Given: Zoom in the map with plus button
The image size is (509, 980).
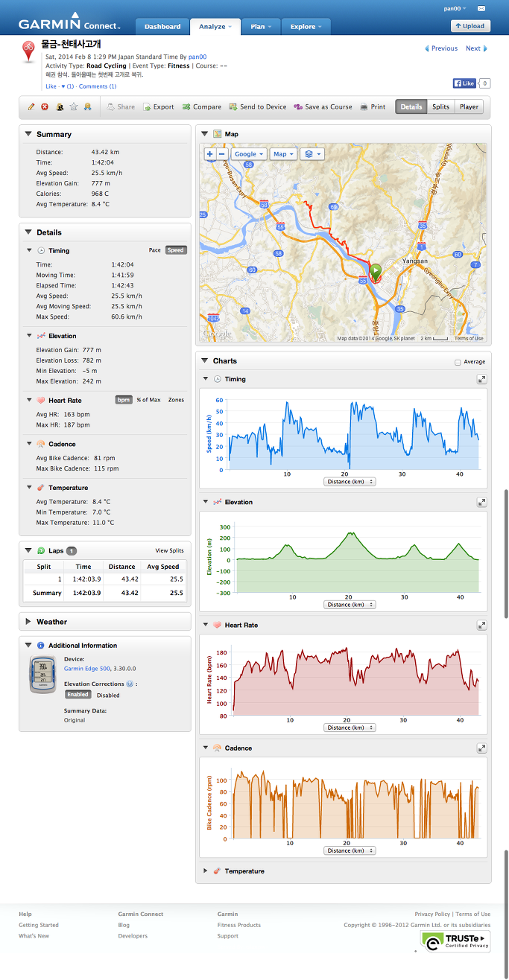Looking at the screenshot, I should (210, 154).
